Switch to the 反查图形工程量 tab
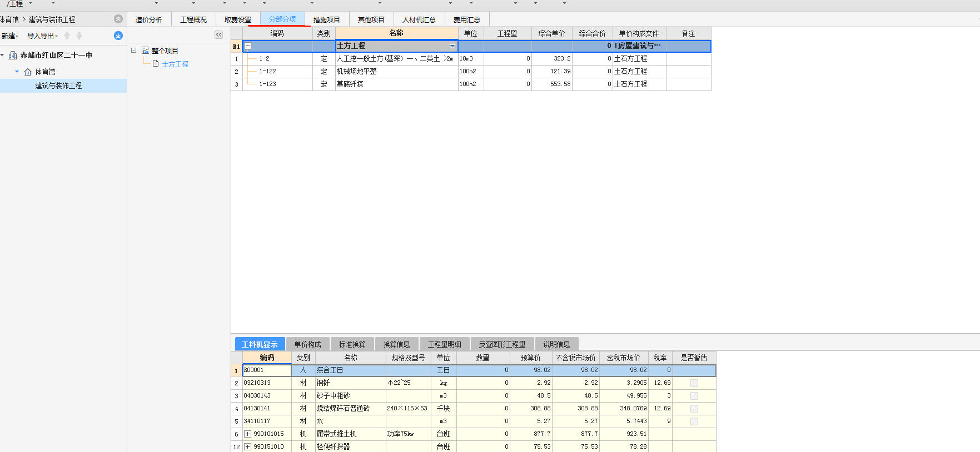 (x=503, y=344)
